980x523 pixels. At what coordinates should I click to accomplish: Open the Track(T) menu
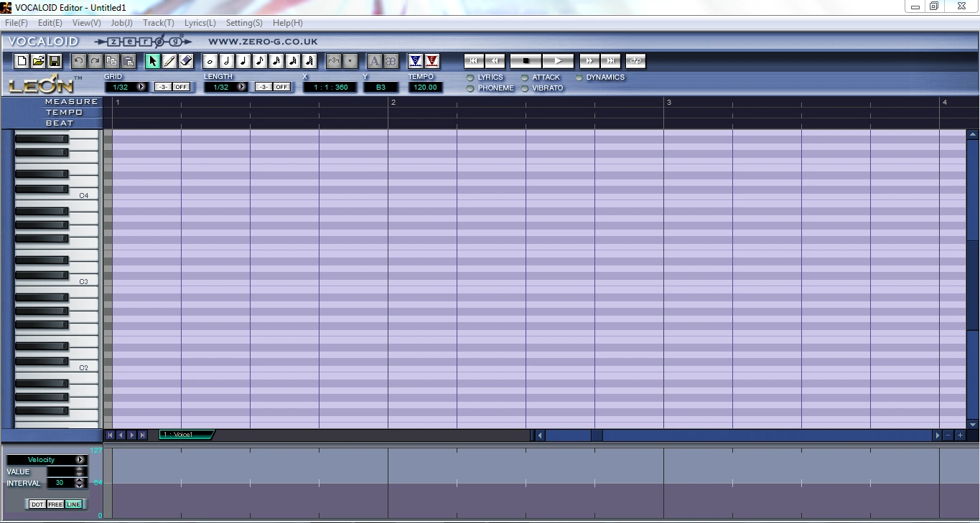(159, 23)
